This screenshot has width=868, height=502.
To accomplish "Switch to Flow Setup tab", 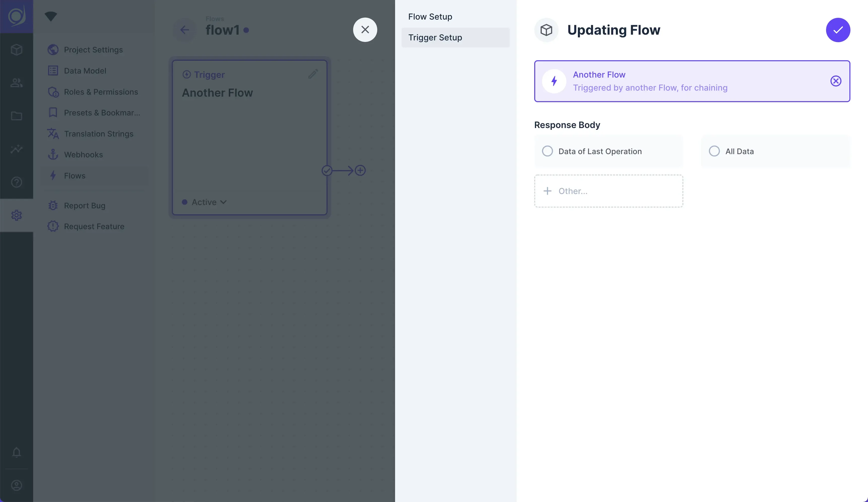I will point(430,17).
